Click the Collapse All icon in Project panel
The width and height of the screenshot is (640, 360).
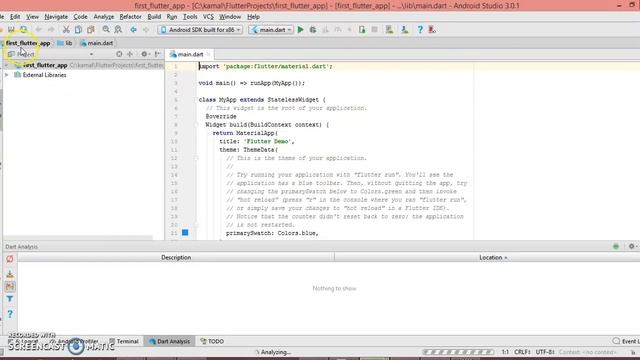pos(130,54)
